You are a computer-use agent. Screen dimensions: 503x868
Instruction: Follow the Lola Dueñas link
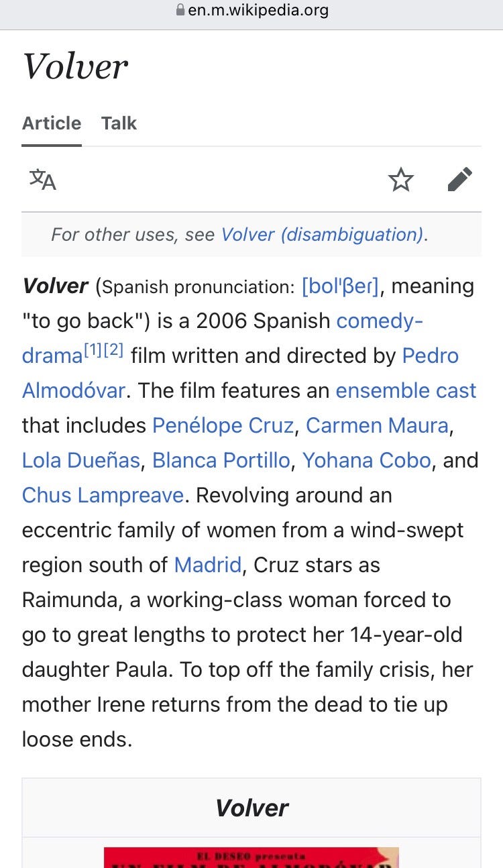pyautogui.click(x=81, y=460)
